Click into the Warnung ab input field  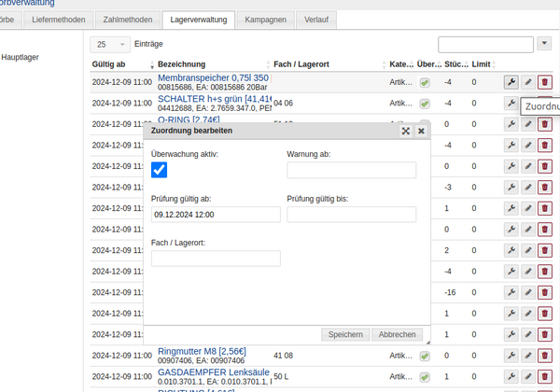tap(351, 170)
